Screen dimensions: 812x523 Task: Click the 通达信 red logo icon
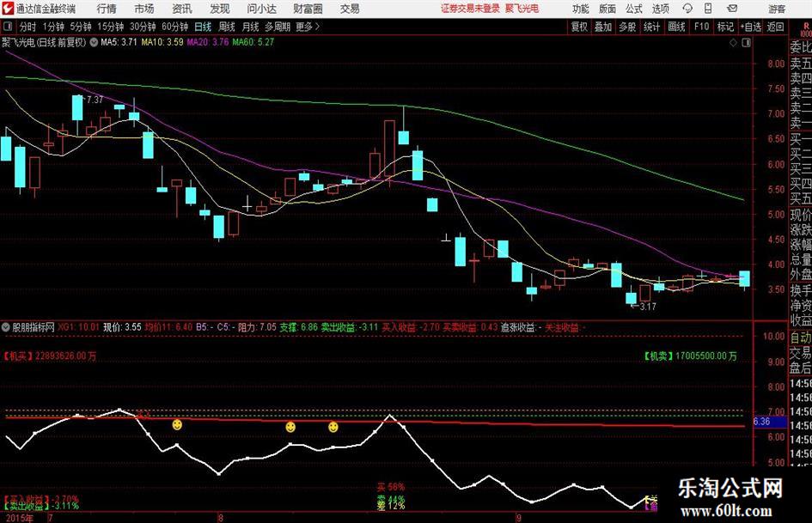(x=7, y=9)
